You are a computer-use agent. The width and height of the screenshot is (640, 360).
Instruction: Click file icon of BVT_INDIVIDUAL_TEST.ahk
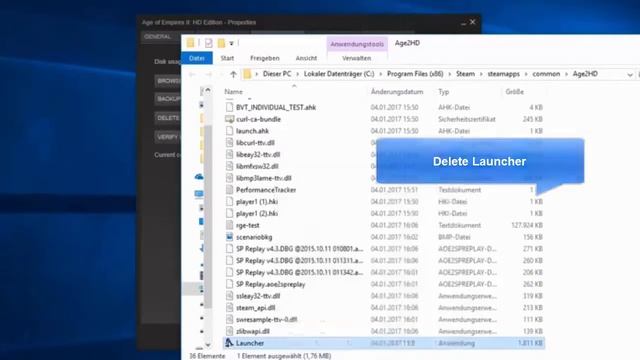click(x=229, y=107)
